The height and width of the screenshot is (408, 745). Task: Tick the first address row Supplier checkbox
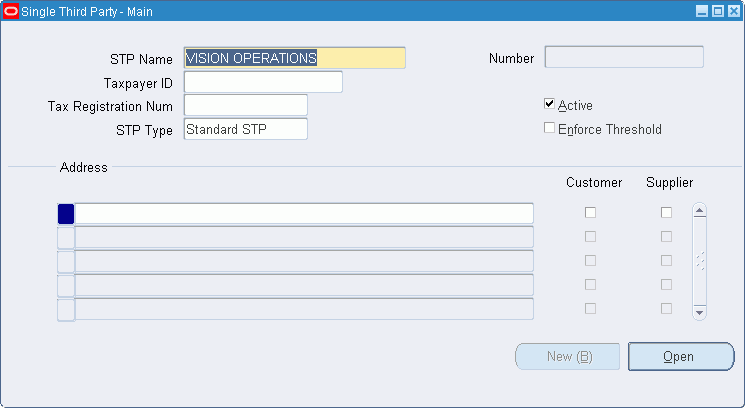pyautogui.click(x=667, y=212)
